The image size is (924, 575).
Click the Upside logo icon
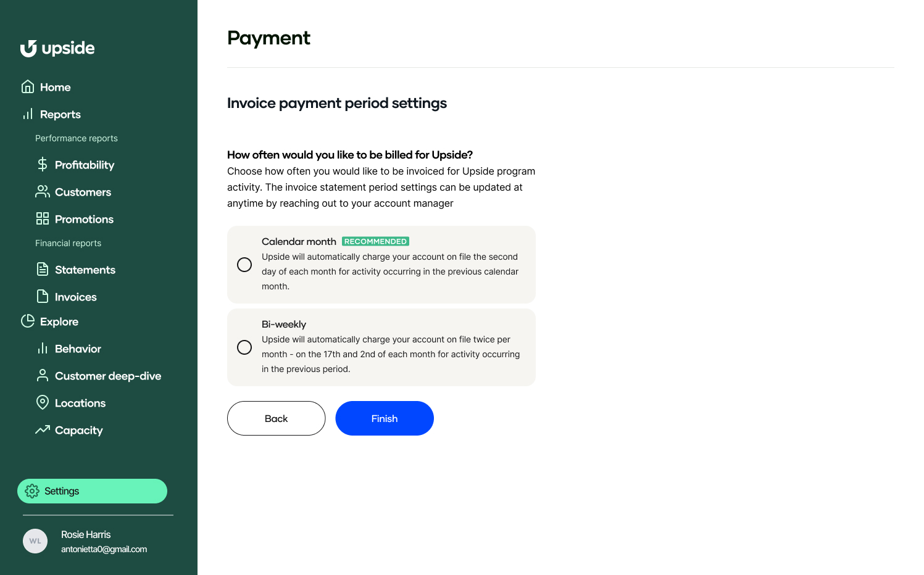click(x=28, y=48)
